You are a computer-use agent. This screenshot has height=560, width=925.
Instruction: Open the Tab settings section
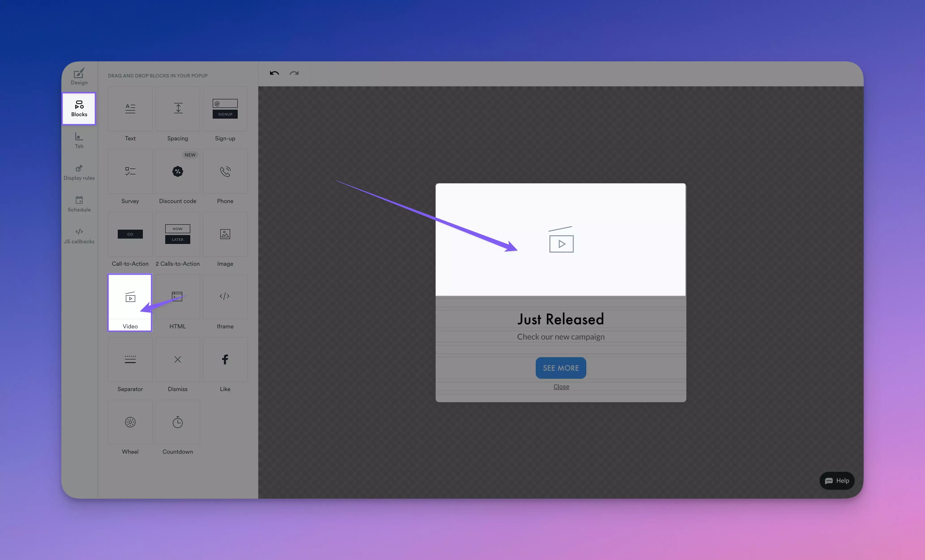(x=79, y=140)
